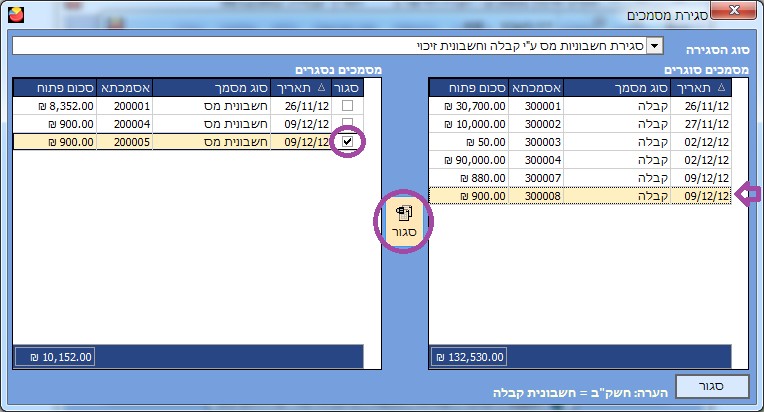Select receipt row 300008
764x412 pixels.
click(580, 196)
